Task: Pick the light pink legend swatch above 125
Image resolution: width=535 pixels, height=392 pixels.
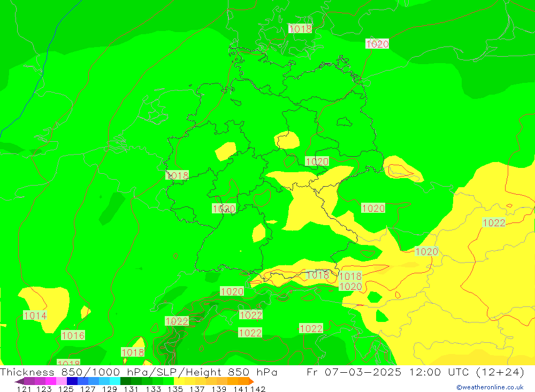Action: (x=62, y=381)
